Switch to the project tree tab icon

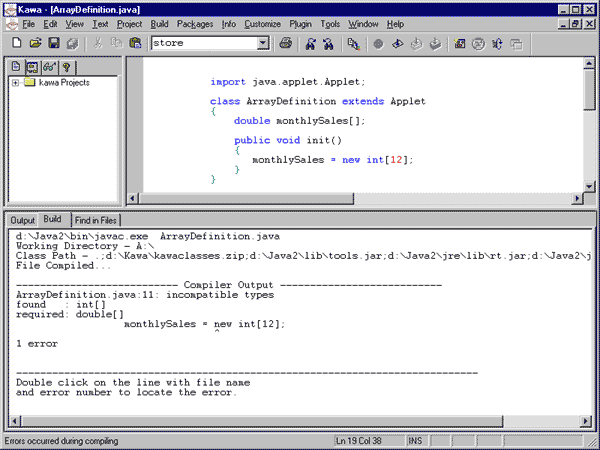click(x=32, y=68)
